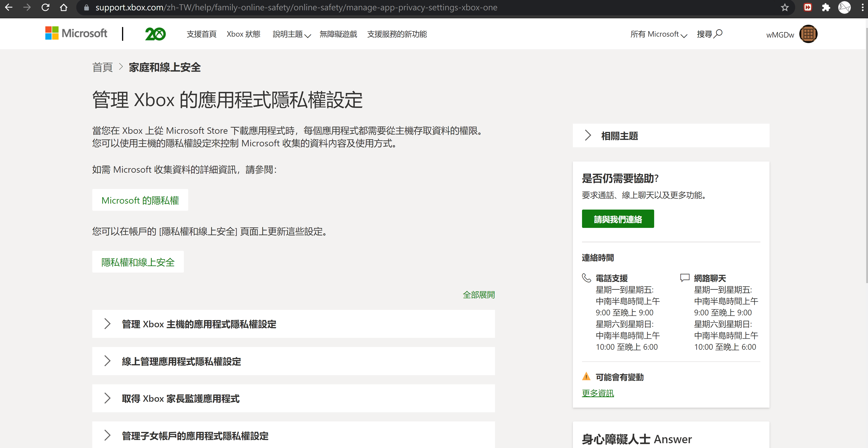Click the phone support icon
The width and height of the screenshot is (868, 448).
pyautogui.click(x=587, y=278)
